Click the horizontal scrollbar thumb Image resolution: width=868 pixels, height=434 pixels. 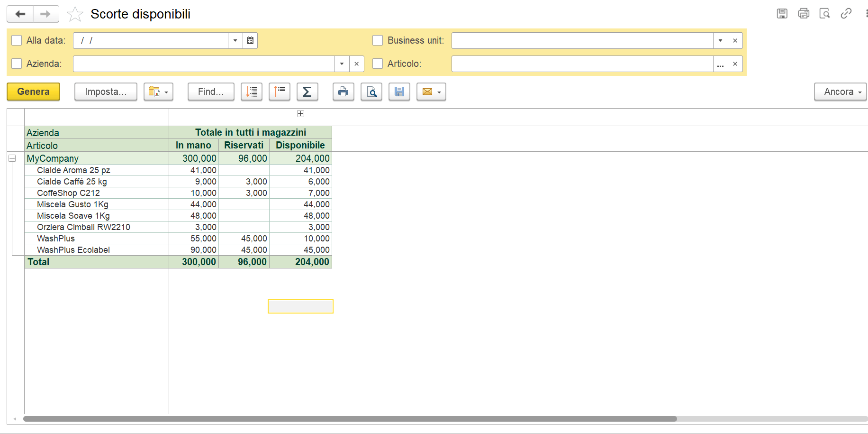(350, 419)
